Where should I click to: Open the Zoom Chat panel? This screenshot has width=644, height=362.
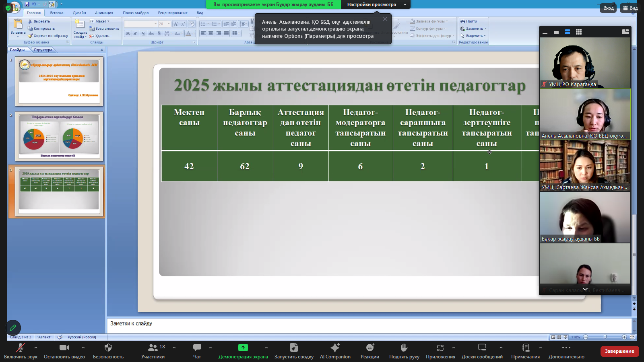pos(197,348)
